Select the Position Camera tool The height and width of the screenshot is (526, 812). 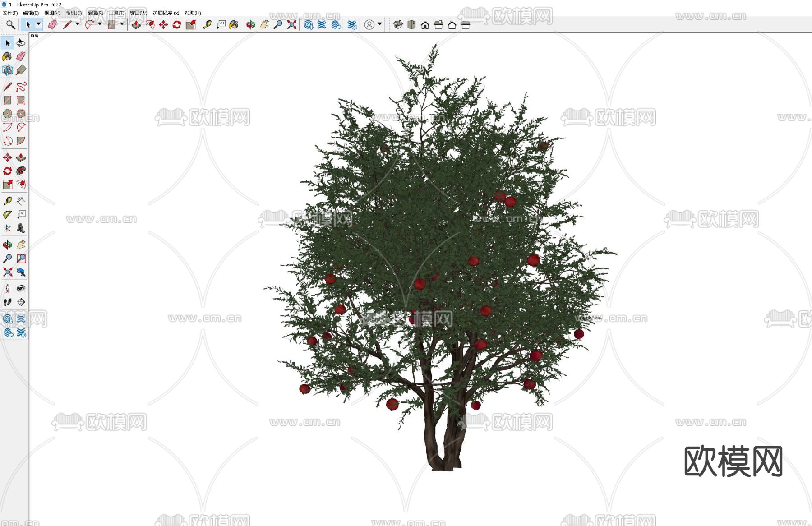click(7, 288)
